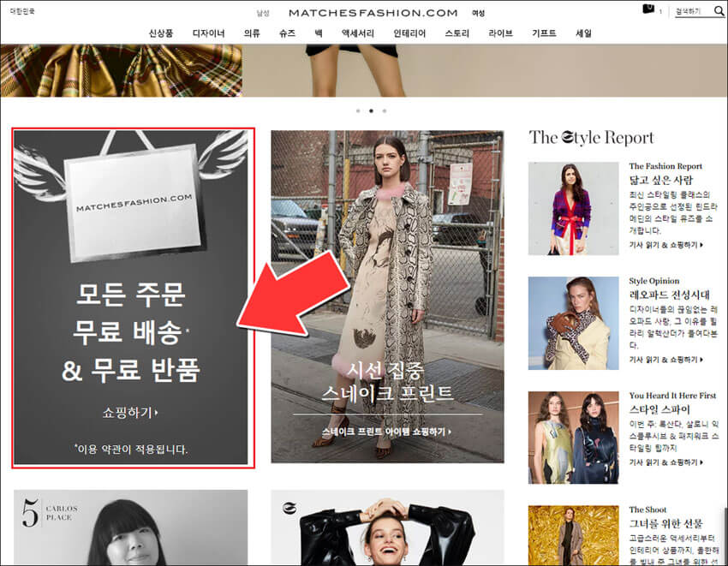Open 기사 읽기 & 쇼핑하기 under 스타일 스파이
This screenshot has height=566, width=728.
[x=665, y=462]
